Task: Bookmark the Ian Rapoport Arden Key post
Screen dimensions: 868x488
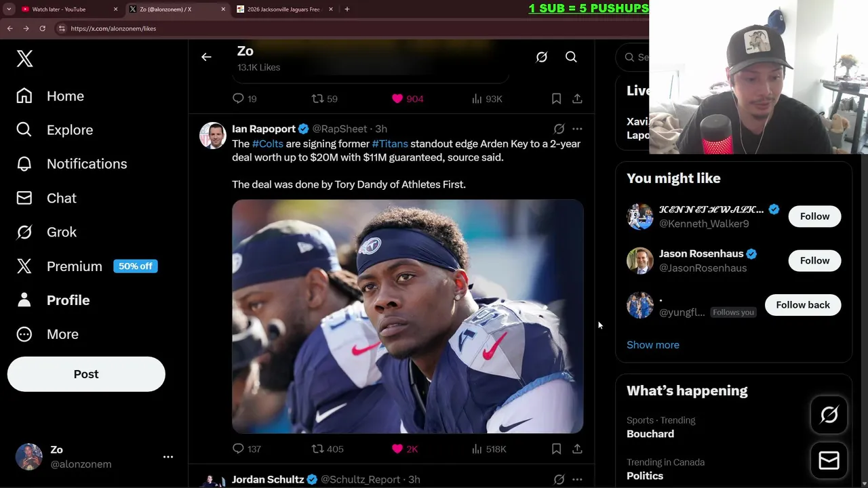Action: point(556,449)
